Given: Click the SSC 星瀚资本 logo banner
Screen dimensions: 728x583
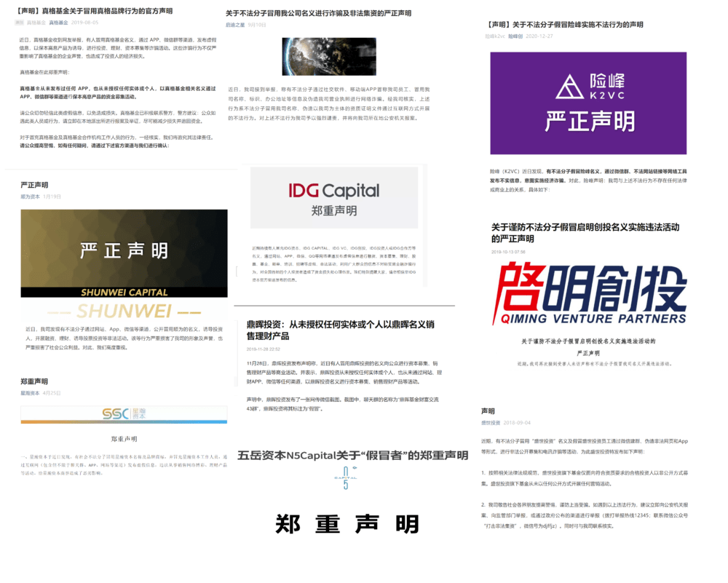Looking at the screenshot, I should (124, 414).
